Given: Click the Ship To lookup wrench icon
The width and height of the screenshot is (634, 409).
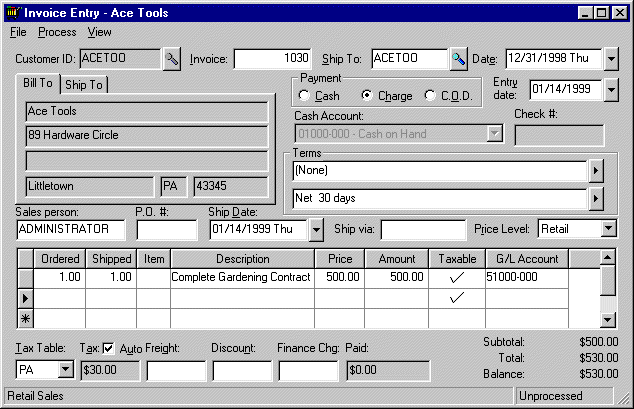Looking at the screenshot, I should [x=459, y=59].
